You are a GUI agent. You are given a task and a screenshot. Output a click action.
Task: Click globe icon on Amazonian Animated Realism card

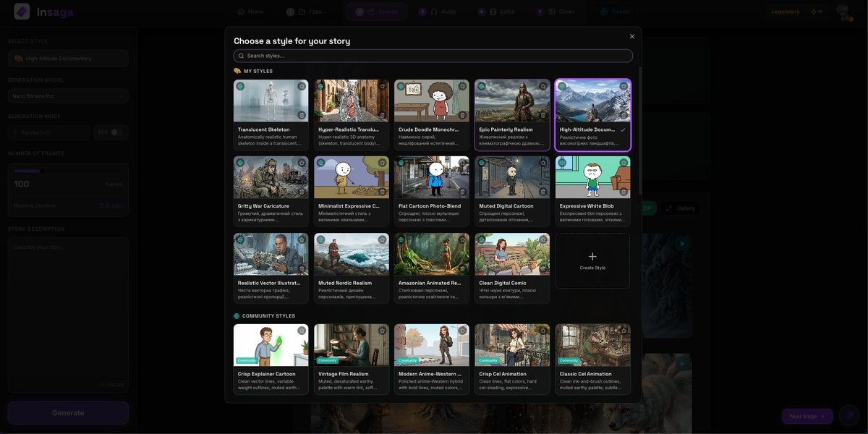(x=401, y=239)
